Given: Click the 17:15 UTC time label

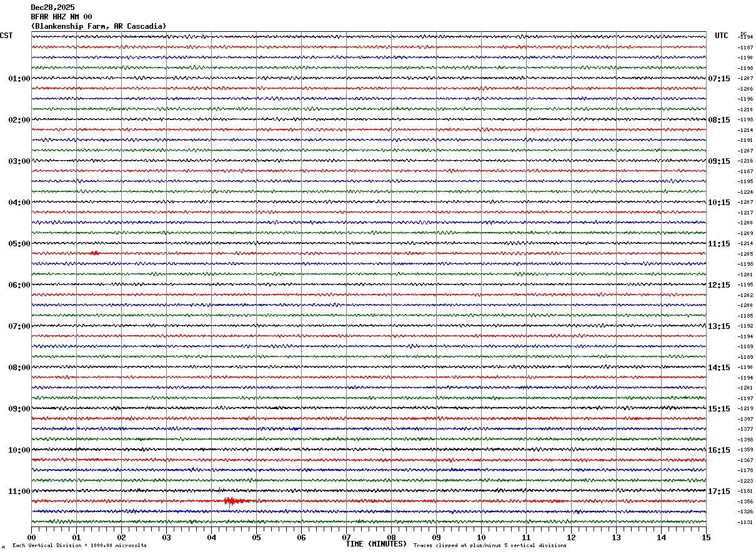Looking at the screenshot, I should tap(719, 491).
